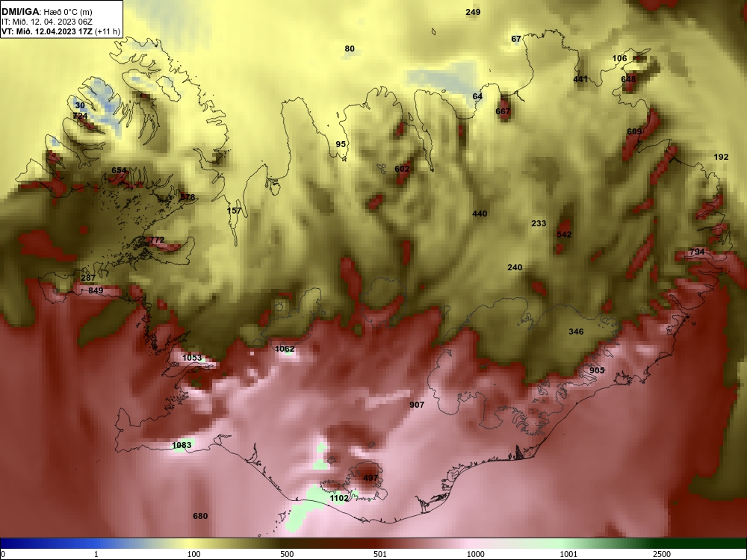Select the valid time line 'VT: Mið. 12.04.2023 17Z (+11 h)'

click(x=61, y=31)
